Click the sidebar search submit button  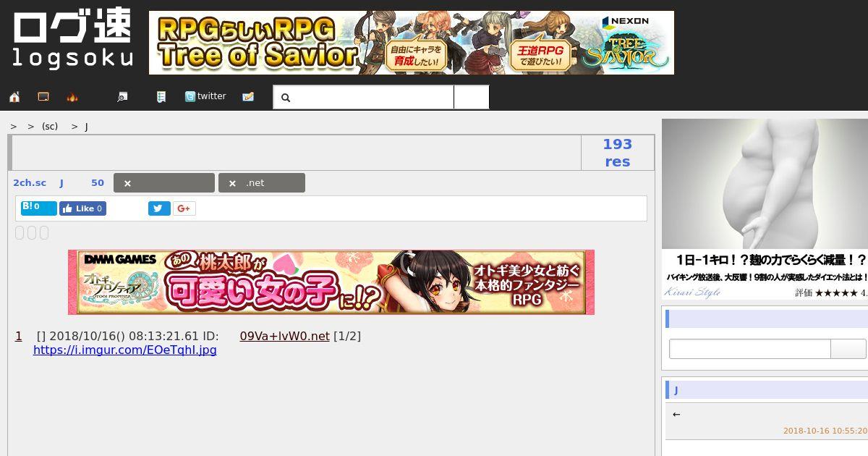pyautogui.click(x=848, y=349)
